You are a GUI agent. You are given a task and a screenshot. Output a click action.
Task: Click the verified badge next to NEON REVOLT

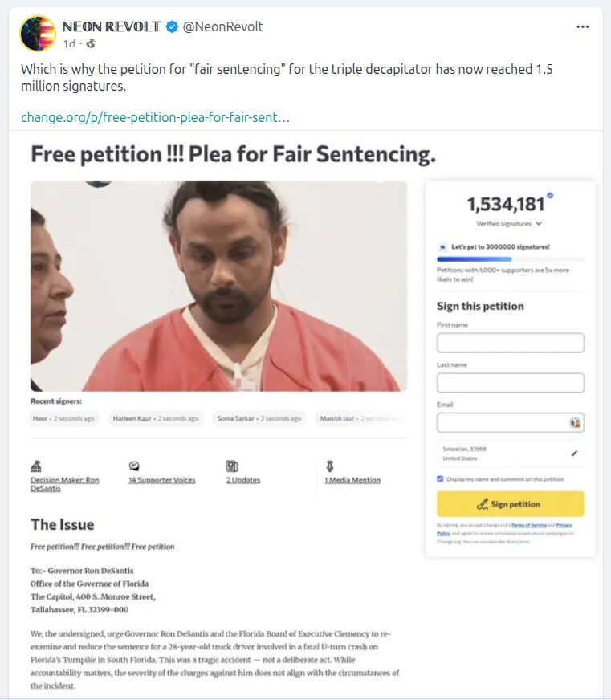point(172,26)
